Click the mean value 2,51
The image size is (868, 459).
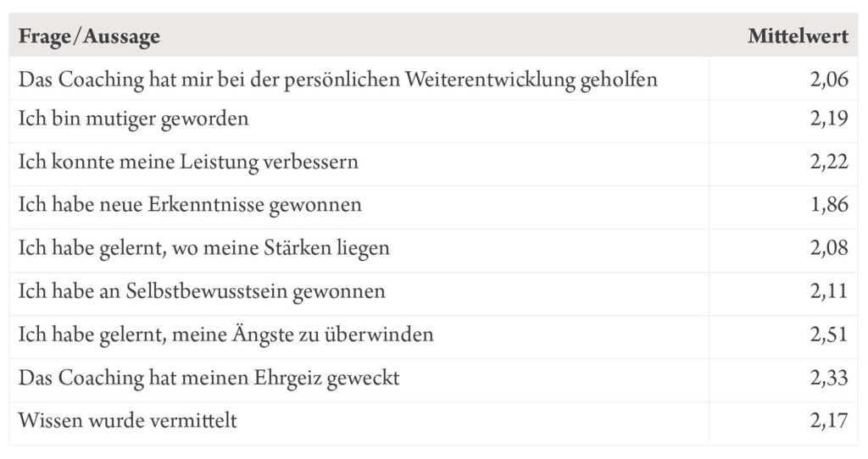[829, 334]
